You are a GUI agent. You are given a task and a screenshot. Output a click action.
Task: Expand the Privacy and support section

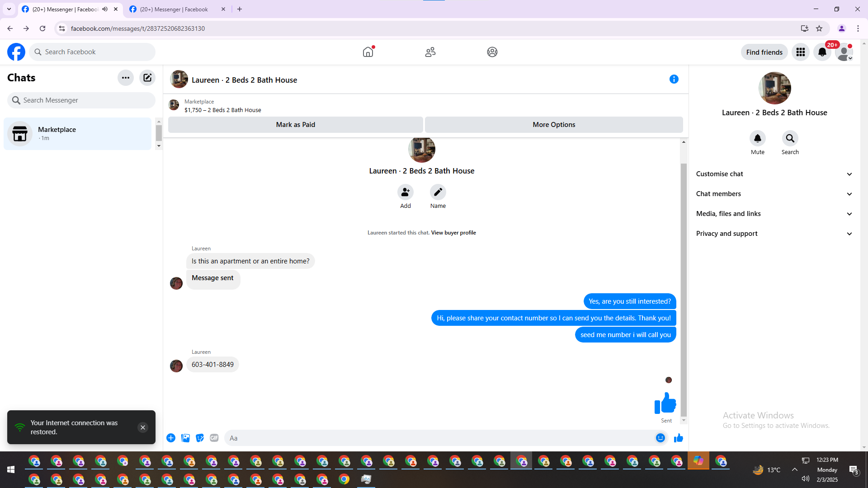tap(775, 234)
